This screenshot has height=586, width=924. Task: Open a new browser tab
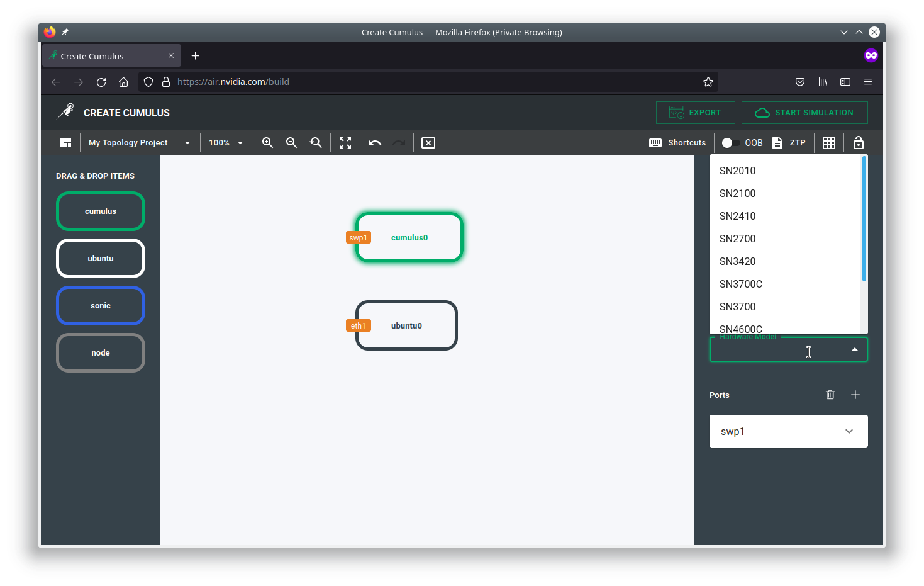196,56
